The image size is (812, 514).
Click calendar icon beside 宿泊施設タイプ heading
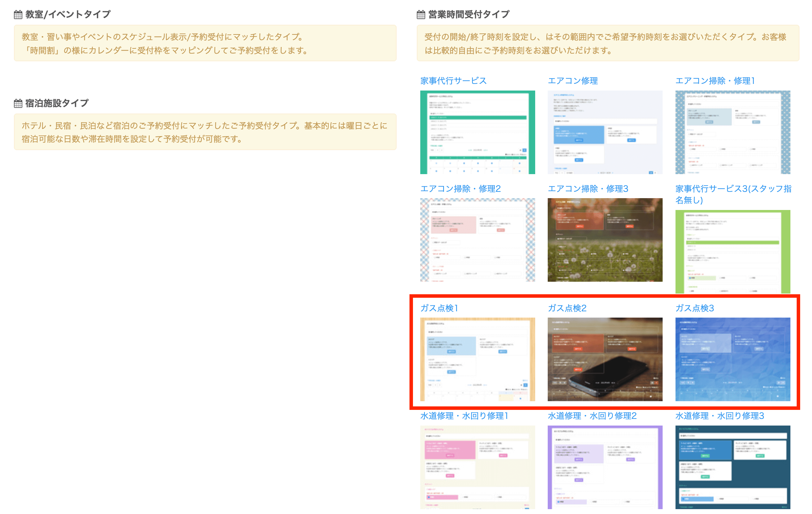(x=18, y=103)
